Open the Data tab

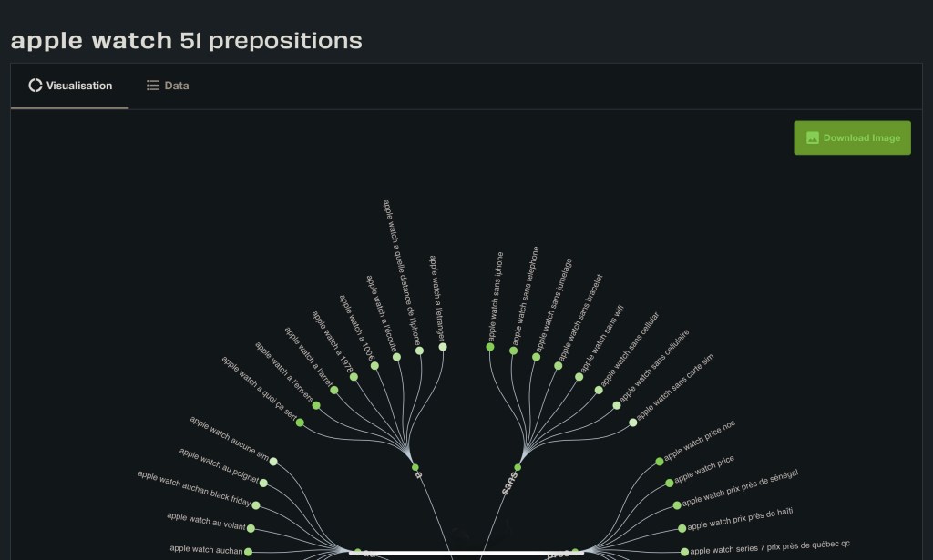(x=168, y=86)
